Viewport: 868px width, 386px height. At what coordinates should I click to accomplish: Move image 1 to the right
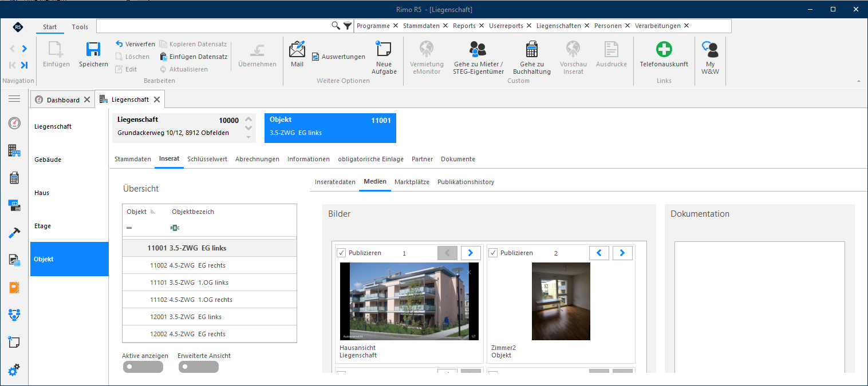tap(471, 253)
